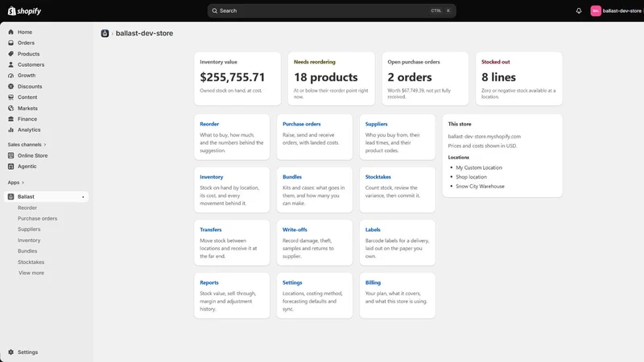
Task: Click the CTRL K shortcut hint
Action: coord(441,10)
